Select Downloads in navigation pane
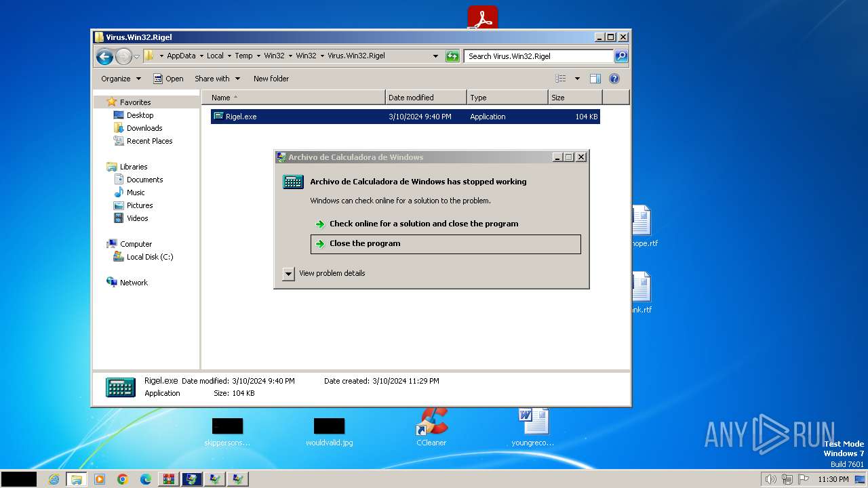 point(144,128)
